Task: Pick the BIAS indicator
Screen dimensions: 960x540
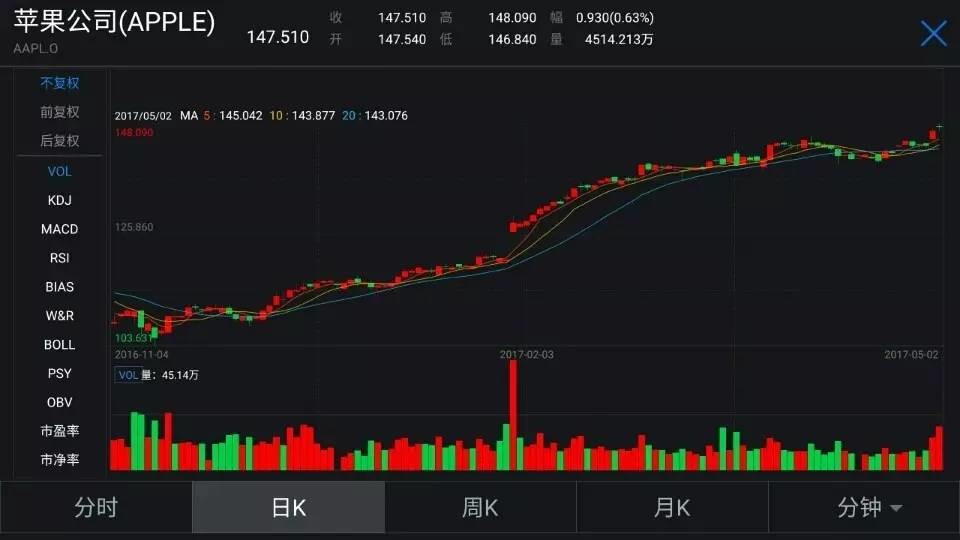Action: [59, 287]
